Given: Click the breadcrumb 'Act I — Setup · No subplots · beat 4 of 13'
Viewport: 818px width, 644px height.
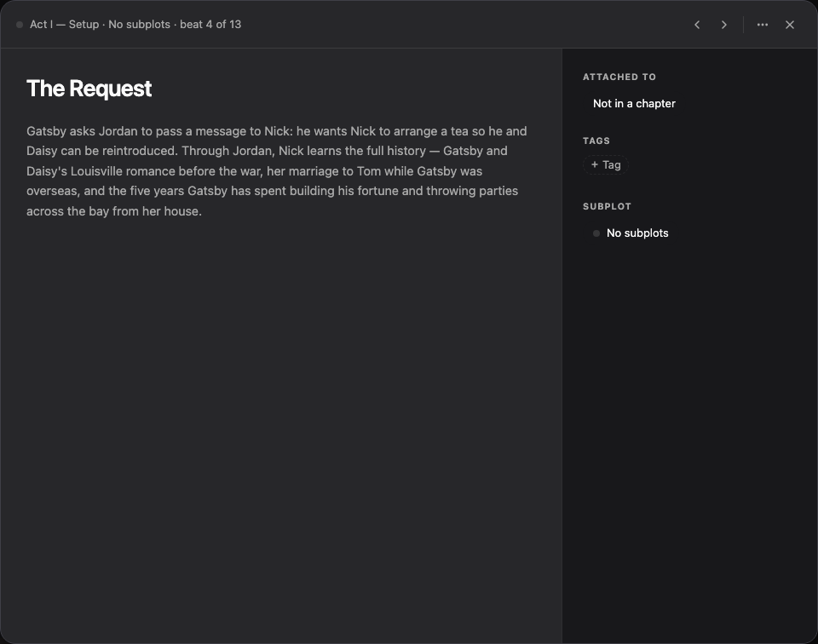Looking at the screenshot, I should (x=135, y=25).
